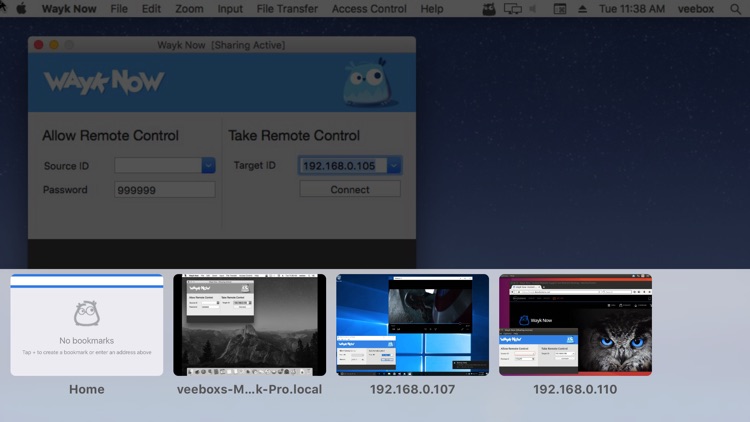This screenshot has width=750, height=422.
Task: Click the Home label under thumbnail
Action: [87, 389]
